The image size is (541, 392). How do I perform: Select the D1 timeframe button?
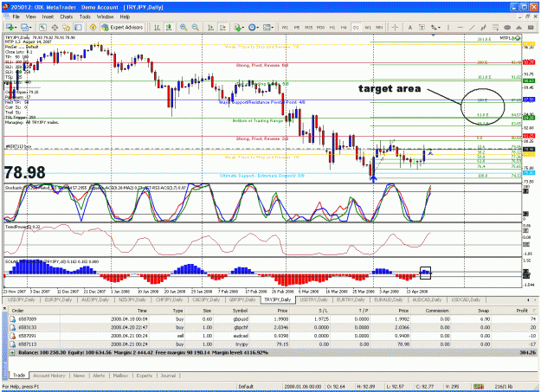tap(356, 28)
